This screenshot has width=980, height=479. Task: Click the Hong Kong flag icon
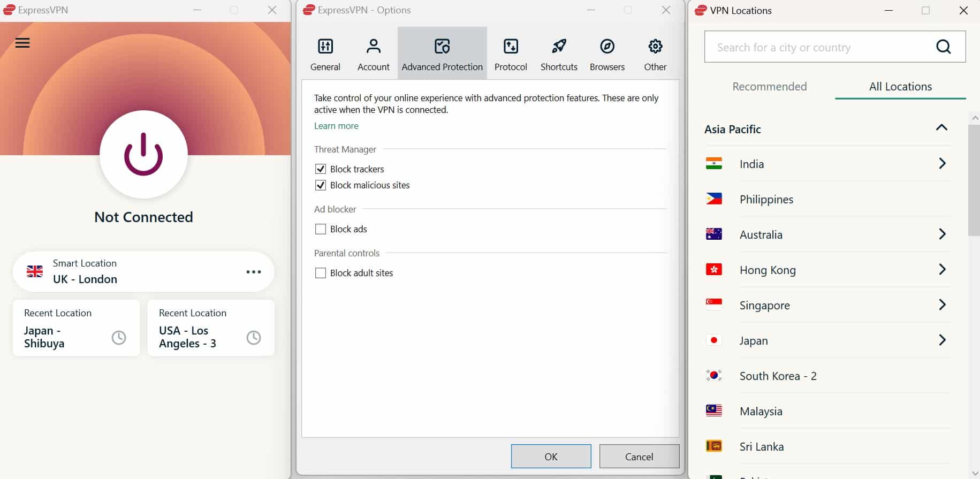click(714, 269)
